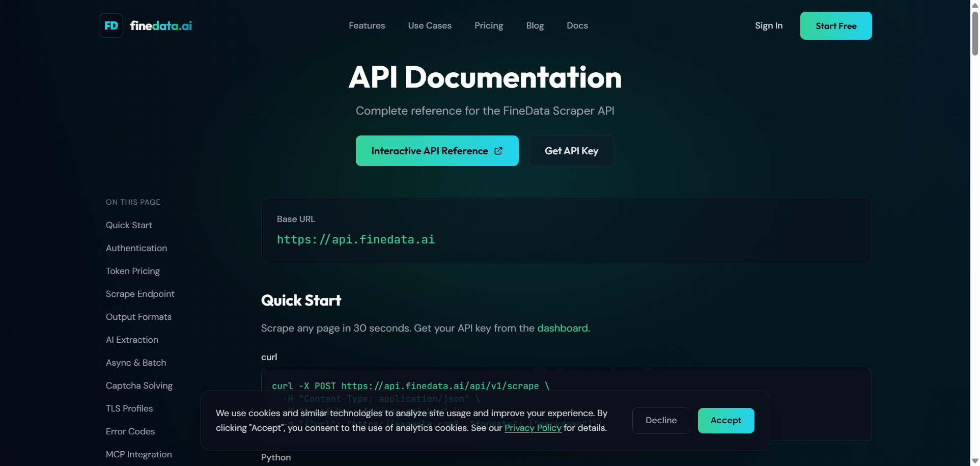
Task: Accept the cookie consent
Action: pos(725,420)
